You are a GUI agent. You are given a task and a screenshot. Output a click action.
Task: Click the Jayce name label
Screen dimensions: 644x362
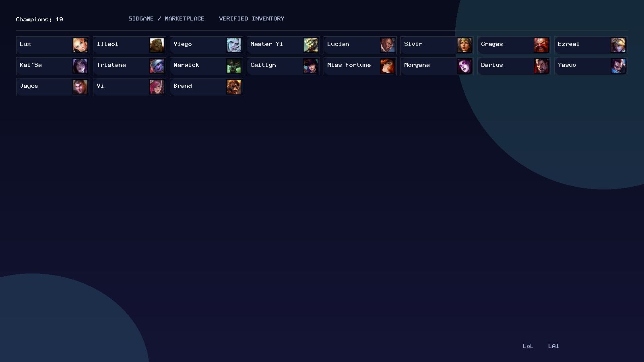coord(29,86)
